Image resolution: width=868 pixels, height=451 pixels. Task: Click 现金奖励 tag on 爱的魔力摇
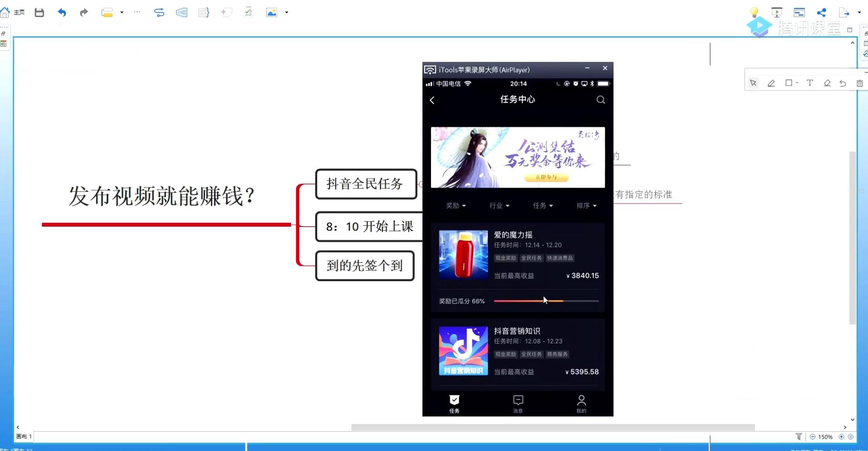click(x=505, y=258)
